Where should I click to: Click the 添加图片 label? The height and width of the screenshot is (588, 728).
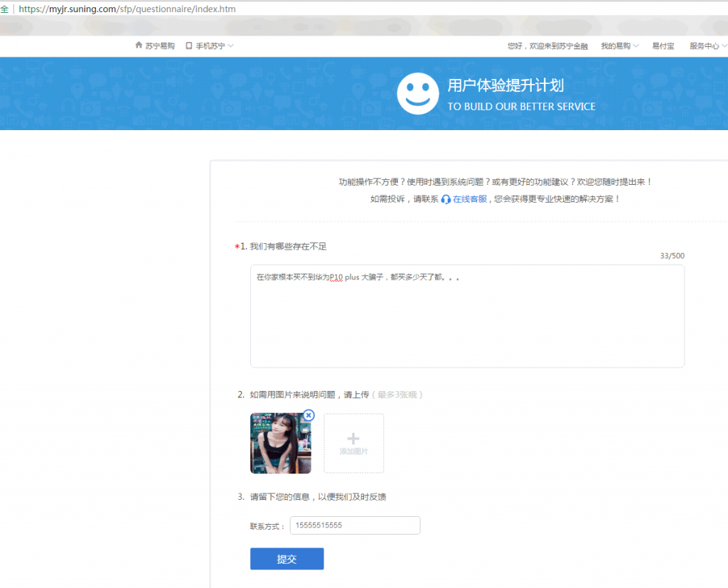coord(353,451)
